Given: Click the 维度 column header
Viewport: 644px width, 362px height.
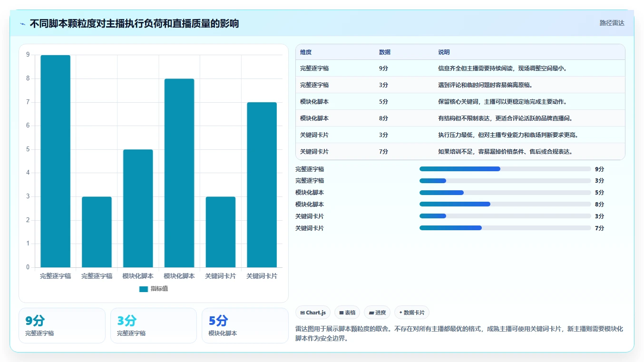Looking at the screenshot, I should tap(306, 52).
